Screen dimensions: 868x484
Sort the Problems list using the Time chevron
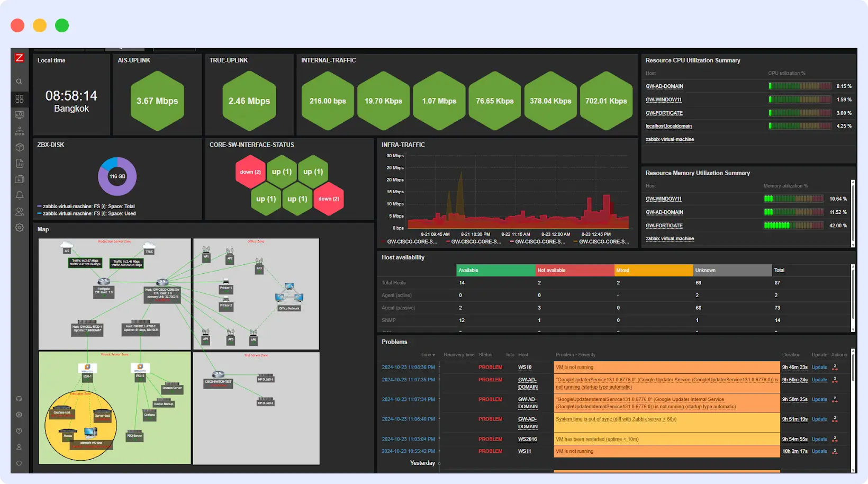coord(434,354)
